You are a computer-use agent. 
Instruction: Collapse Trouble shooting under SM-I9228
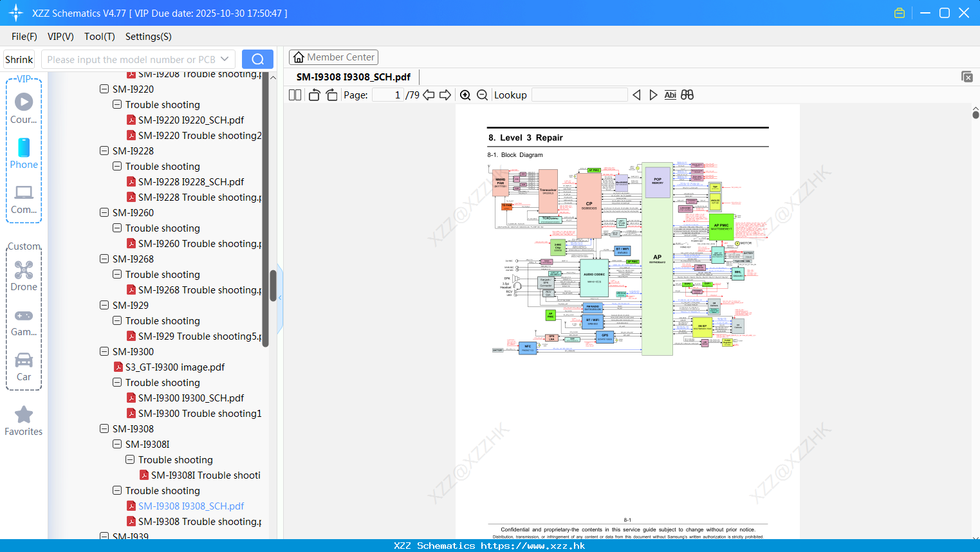[117, 166]
